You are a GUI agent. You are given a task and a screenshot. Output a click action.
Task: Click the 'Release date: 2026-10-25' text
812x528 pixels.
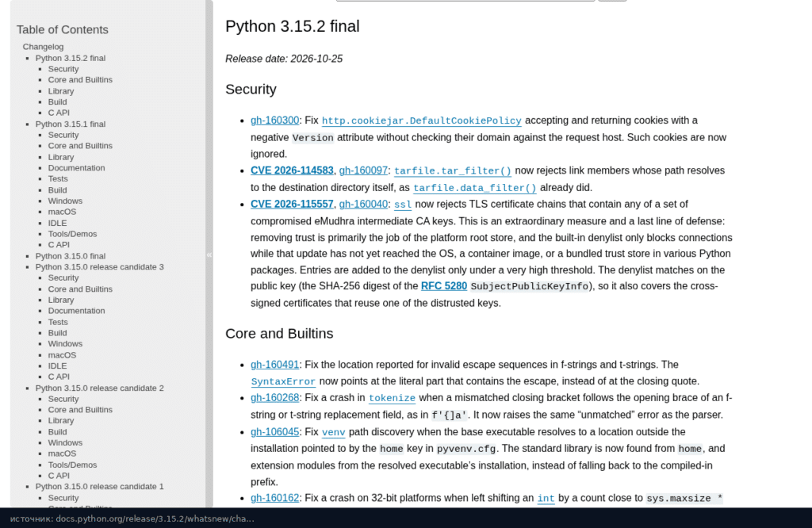pyautogui.click(x=284, y=59)
